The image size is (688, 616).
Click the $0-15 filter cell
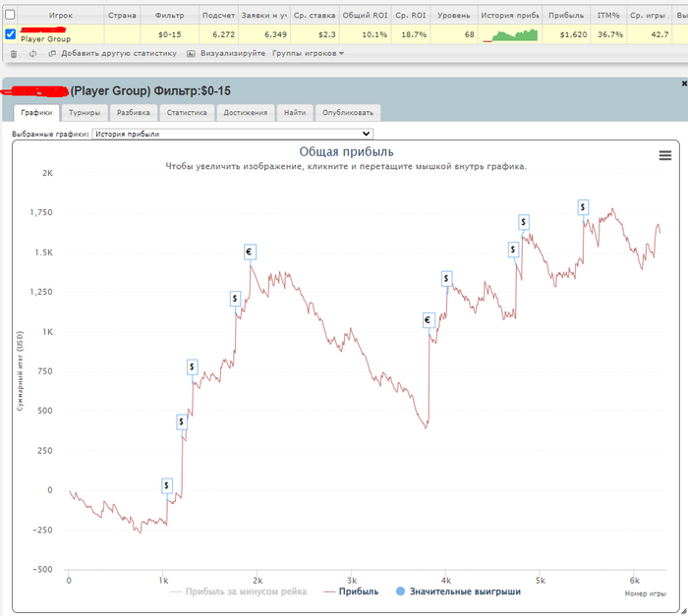click(169, 34)
